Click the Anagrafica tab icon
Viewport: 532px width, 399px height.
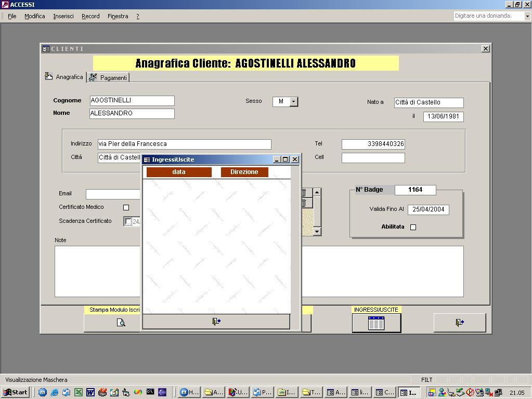[x=49, y=76]
